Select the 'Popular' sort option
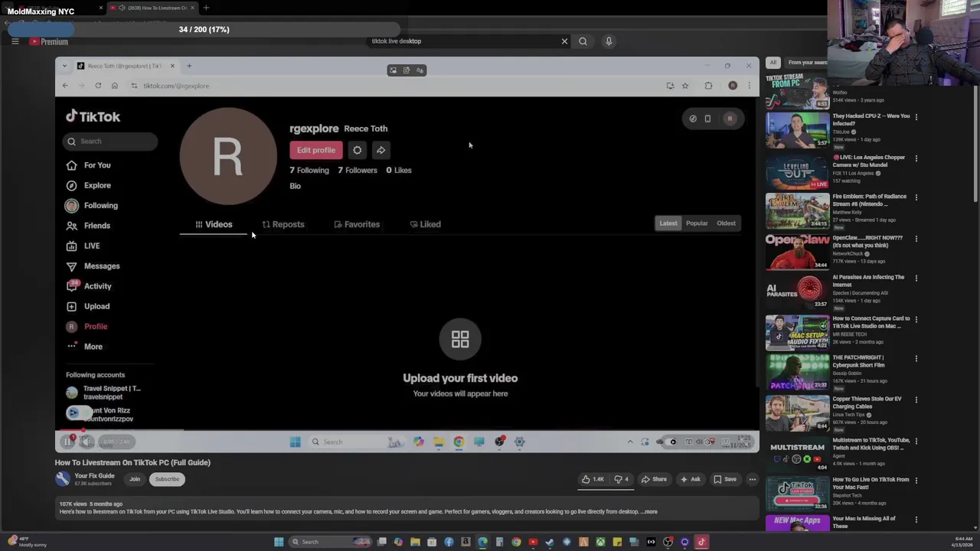 (x=697, y=223)
